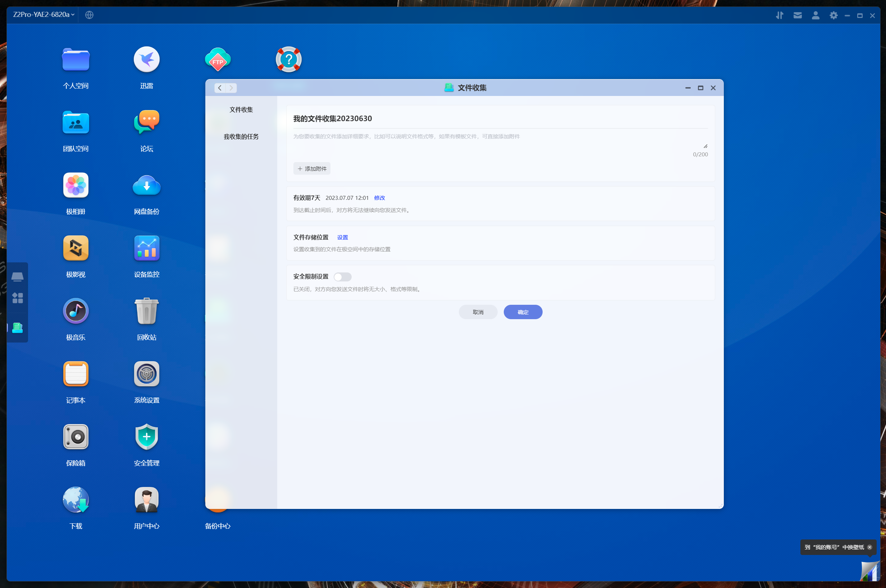Open the 网盘备份 cloud backup app
886x588 pixels.
pos(146,185)
